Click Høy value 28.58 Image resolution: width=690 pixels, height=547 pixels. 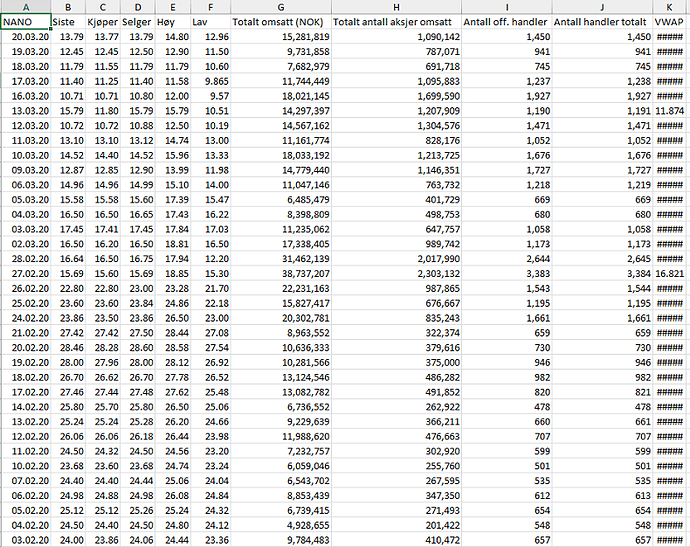pyautogui.click(x=172, y=348)
